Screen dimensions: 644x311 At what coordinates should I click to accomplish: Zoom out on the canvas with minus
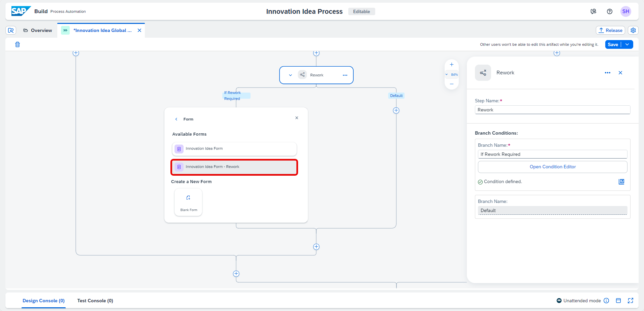click(x=452, y=84)
